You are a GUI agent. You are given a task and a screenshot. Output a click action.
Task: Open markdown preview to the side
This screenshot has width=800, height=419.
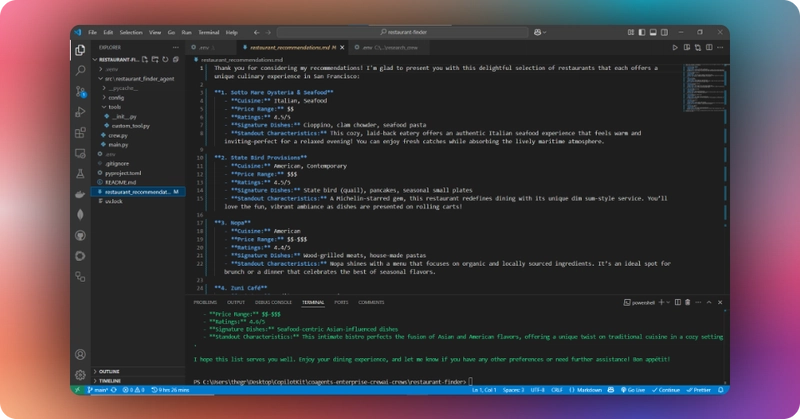point(687,47)
